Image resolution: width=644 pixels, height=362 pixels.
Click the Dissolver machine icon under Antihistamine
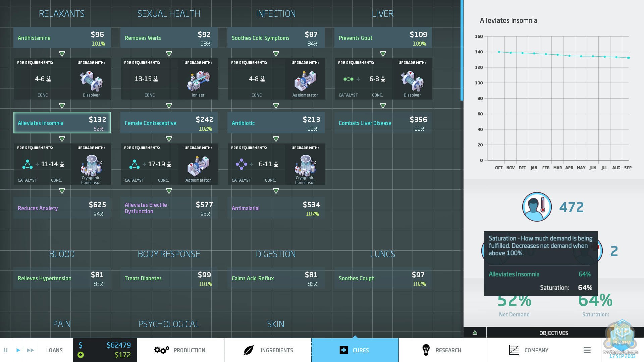coord(91,80)
